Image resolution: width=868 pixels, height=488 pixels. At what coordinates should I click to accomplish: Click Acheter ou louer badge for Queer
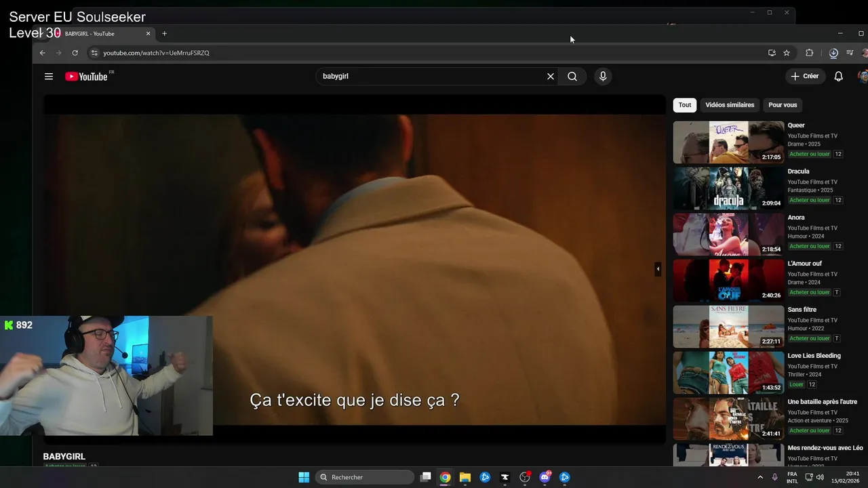click(810, 155)
